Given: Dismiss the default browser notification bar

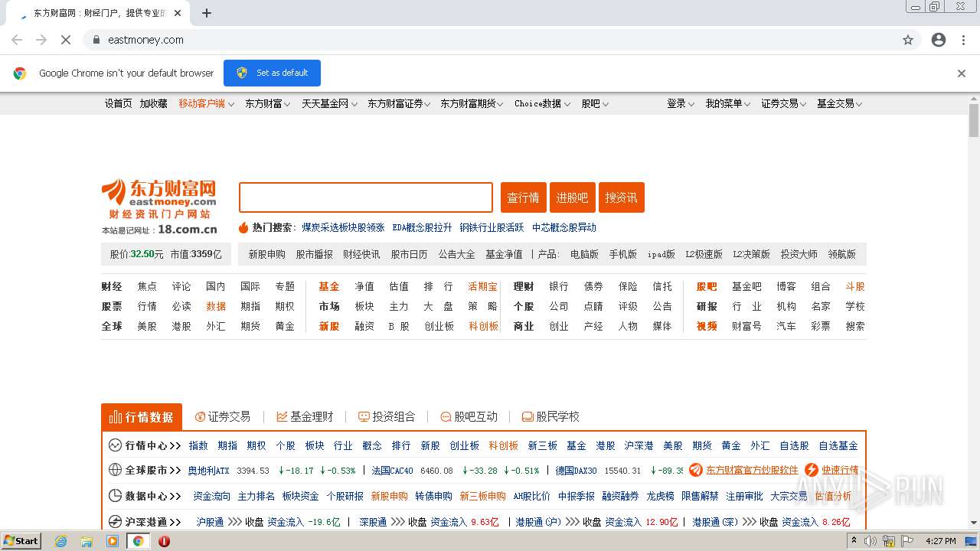Looking at the screenshot, I should coord(962,73).
